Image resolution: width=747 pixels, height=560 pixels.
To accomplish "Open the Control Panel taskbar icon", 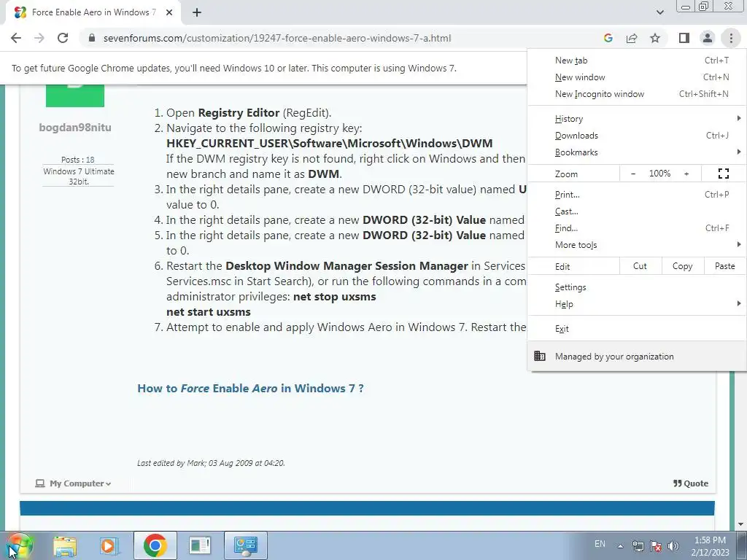I will (x=245, y=545).
